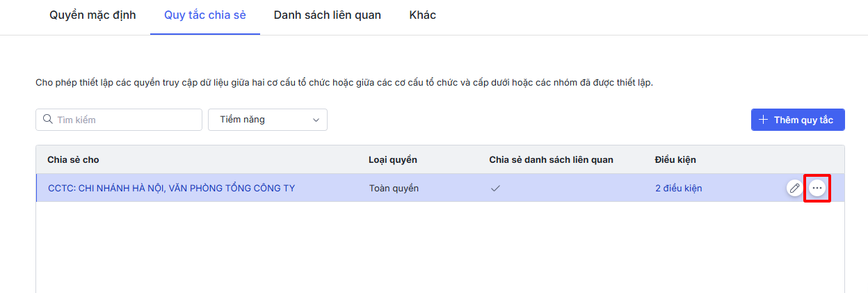Click the Điều kiện column header
This screenshot has height=293, width=868.
click(675, 160)
